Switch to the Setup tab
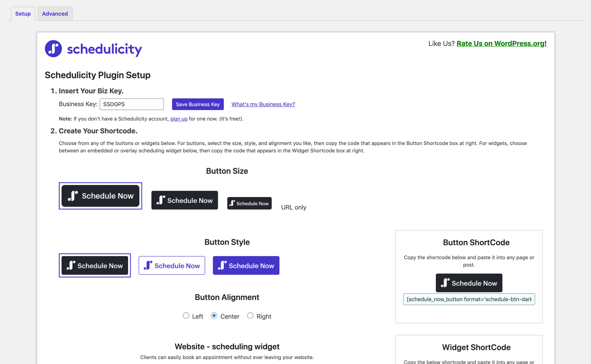 [23, 14]
